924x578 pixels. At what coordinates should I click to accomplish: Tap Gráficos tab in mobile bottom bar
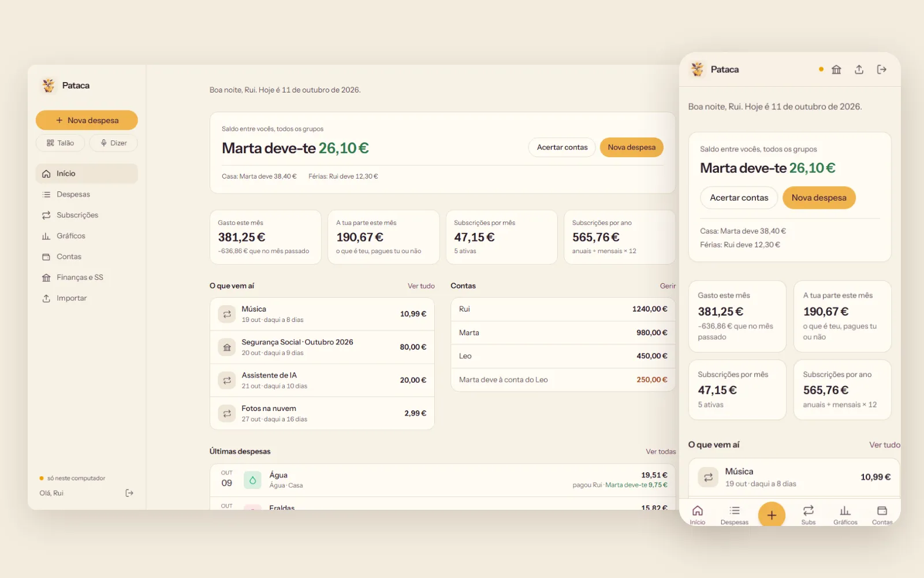pyautogui.click(x=845, y=515)
